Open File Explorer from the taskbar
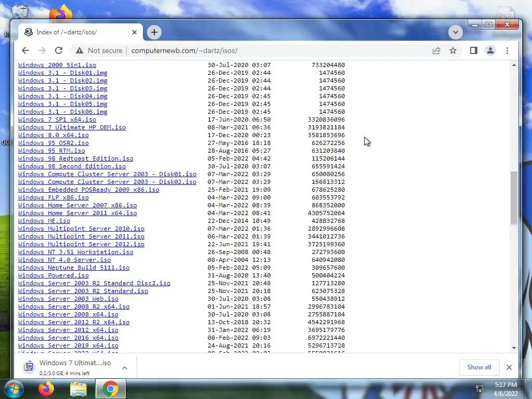Screen dimensions: 532x399 pos(78,389)
